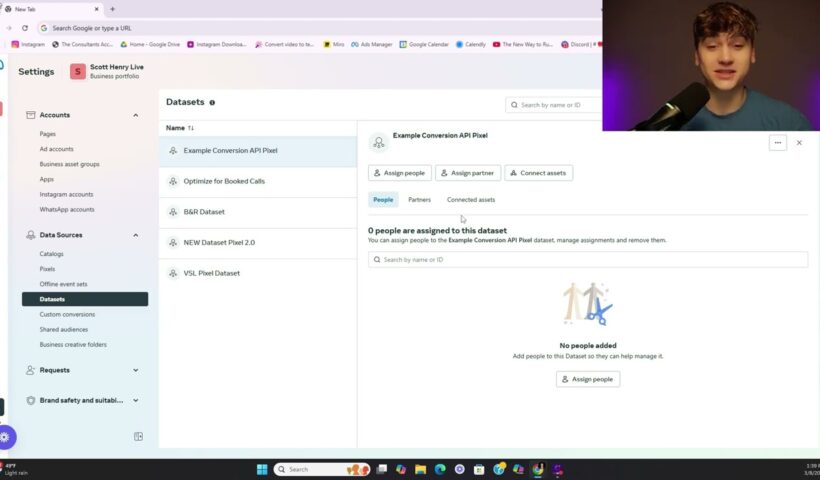This screenshot has height=480, width=820.
Task: Click the Connect assets button
Action: click(x=538, y=173)
